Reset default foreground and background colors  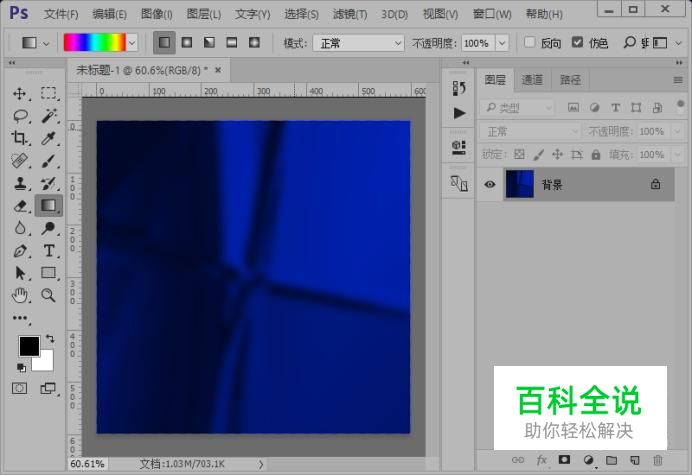tap(21, 367)
